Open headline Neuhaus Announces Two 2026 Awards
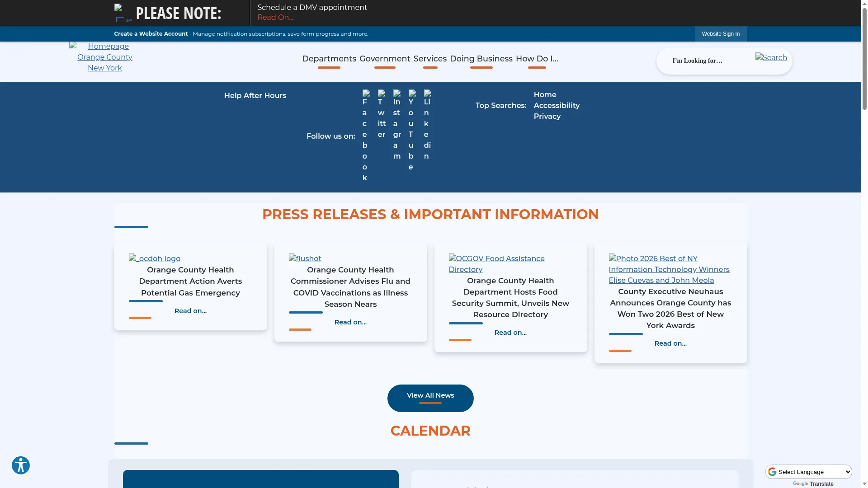This screenshot has width=868, height=488. [670, 309]
